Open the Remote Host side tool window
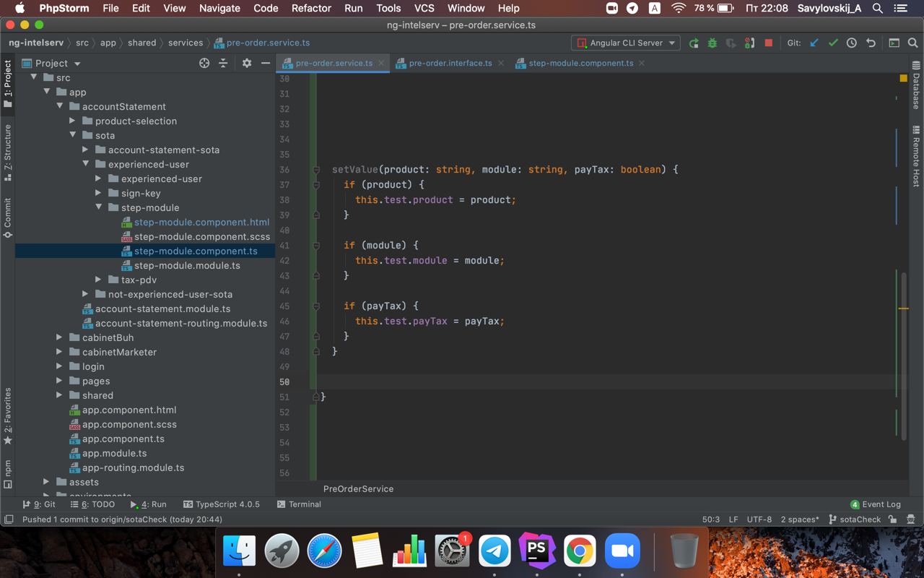This screenshot has width=924, height=578. [x=916, y=156]
